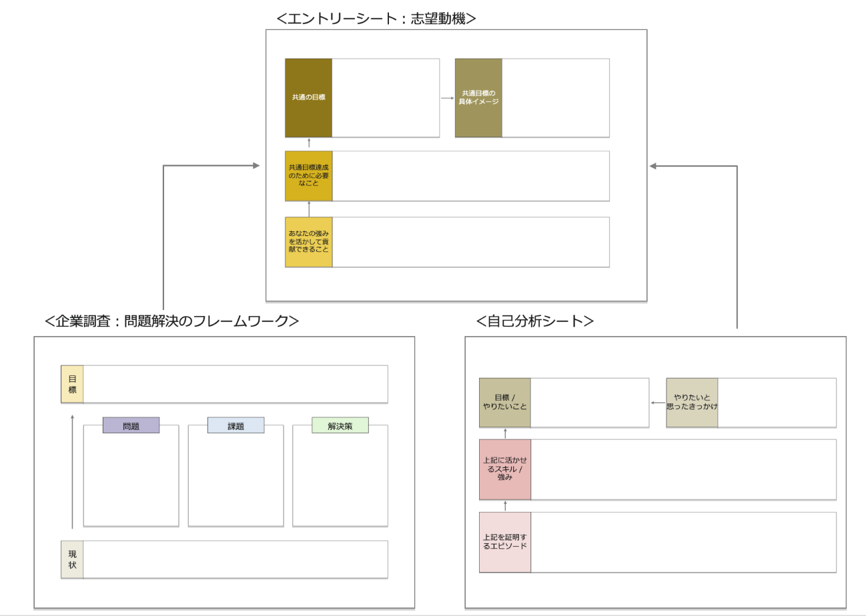The height and width of the screenshot is (616, 866).
Task: Click the field beside やりたいと思ったきっかけ
Action: (777, 403)
